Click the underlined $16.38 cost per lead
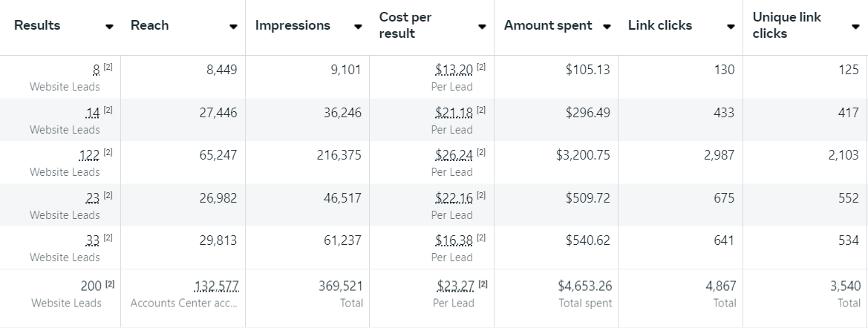 click(x=454, y=240)
